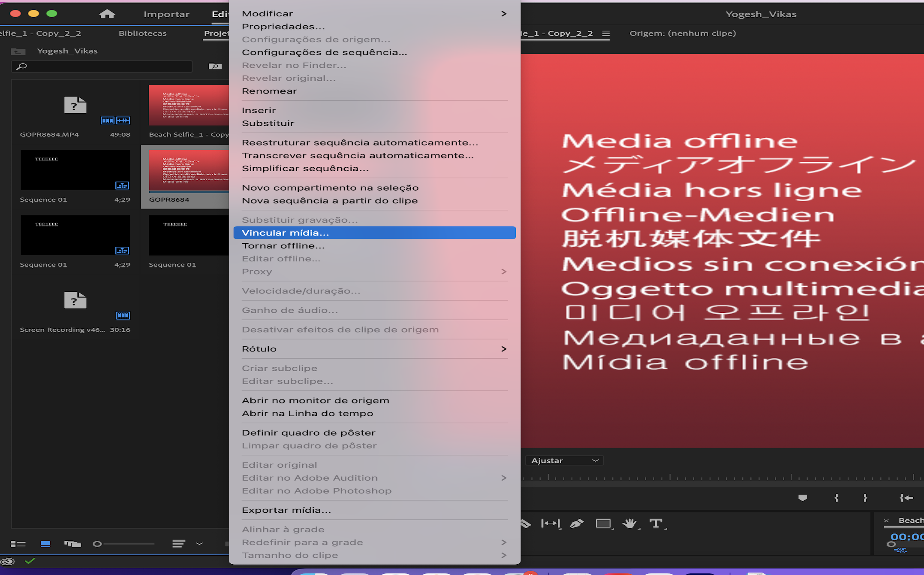Viewport: 924px width, 575px height.
Task: Enable Freeform view in the project panel
Action: [73, 544]
